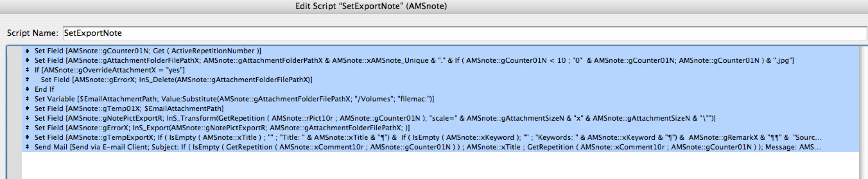Select the Set Variable $EmailAttachmentPath step text

[234, 99]
